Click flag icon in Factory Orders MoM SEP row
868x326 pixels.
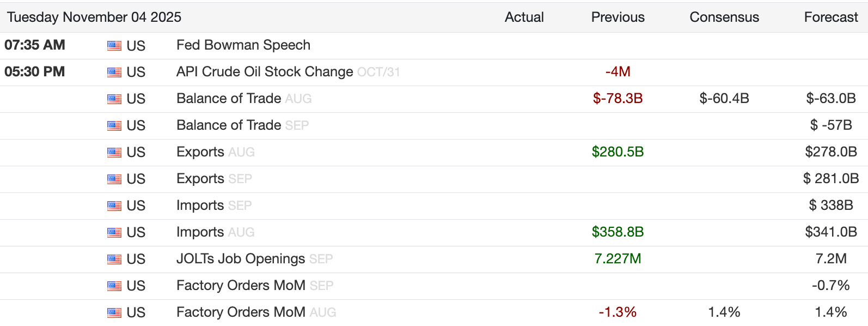(114, 286)
